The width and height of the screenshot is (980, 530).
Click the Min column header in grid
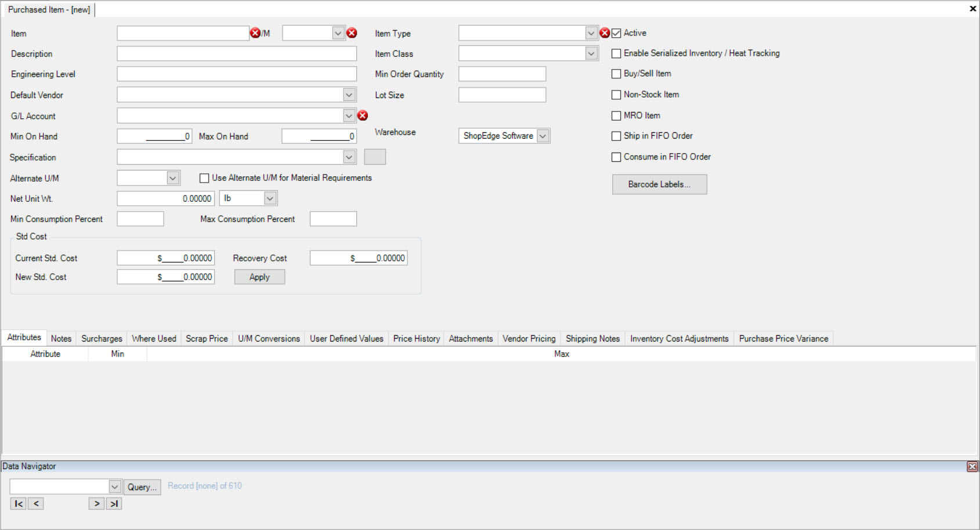[x=117, y=354]
